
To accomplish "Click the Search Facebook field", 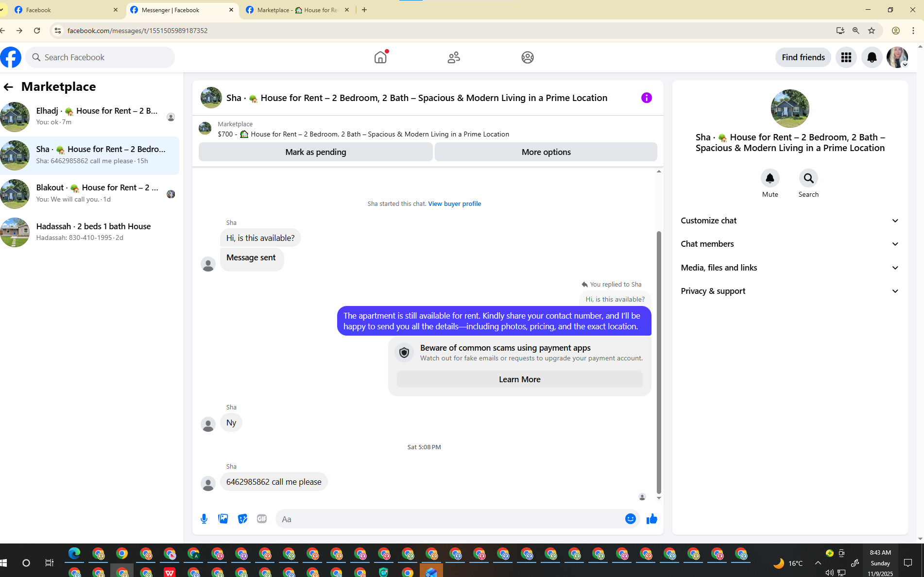I will point(100,57).
